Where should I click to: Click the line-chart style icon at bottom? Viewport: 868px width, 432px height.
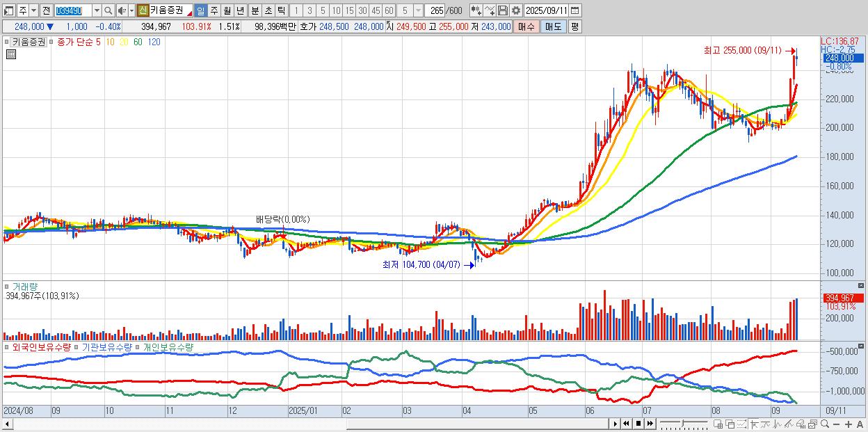[765, 424]
